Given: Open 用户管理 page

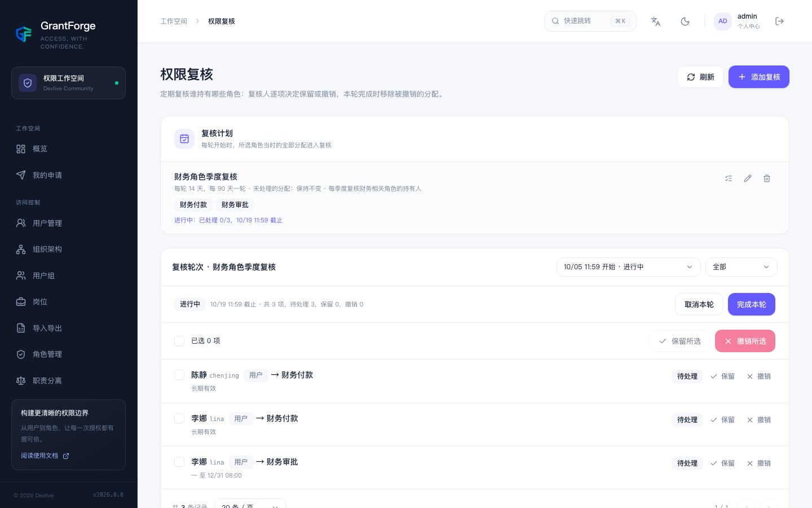Looking at the screenshot, I should click(x=68, y=223).
